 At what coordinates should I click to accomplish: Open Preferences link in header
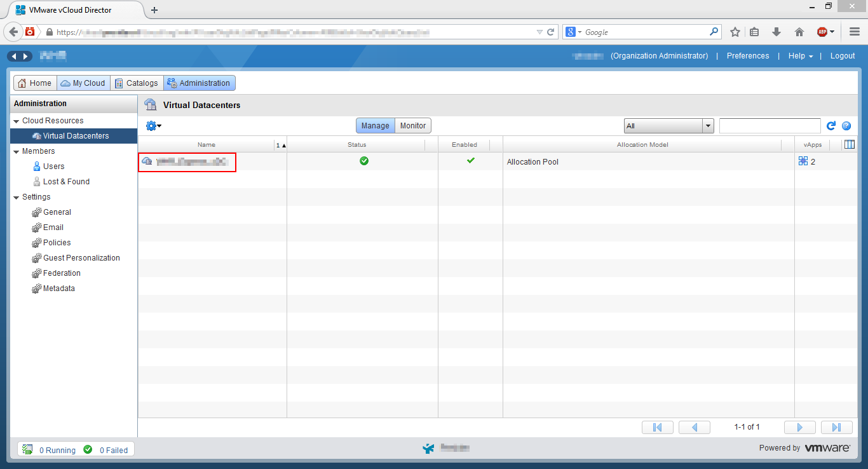tap(748, 56)
